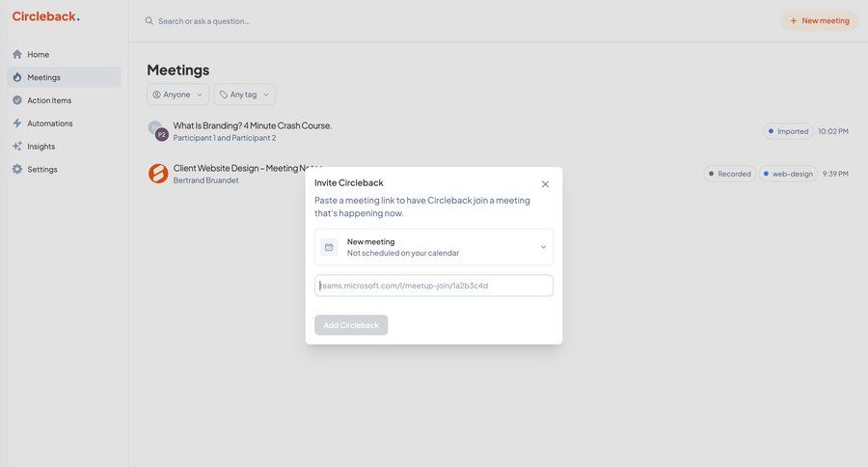Screen dimensions: 868x467
Task: Click the Invite Circleback dialog title
Action: [x=349, y=182]
